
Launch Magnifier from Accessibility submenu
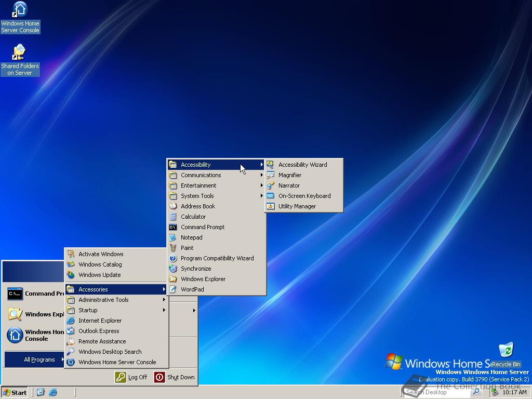[303, 175]
